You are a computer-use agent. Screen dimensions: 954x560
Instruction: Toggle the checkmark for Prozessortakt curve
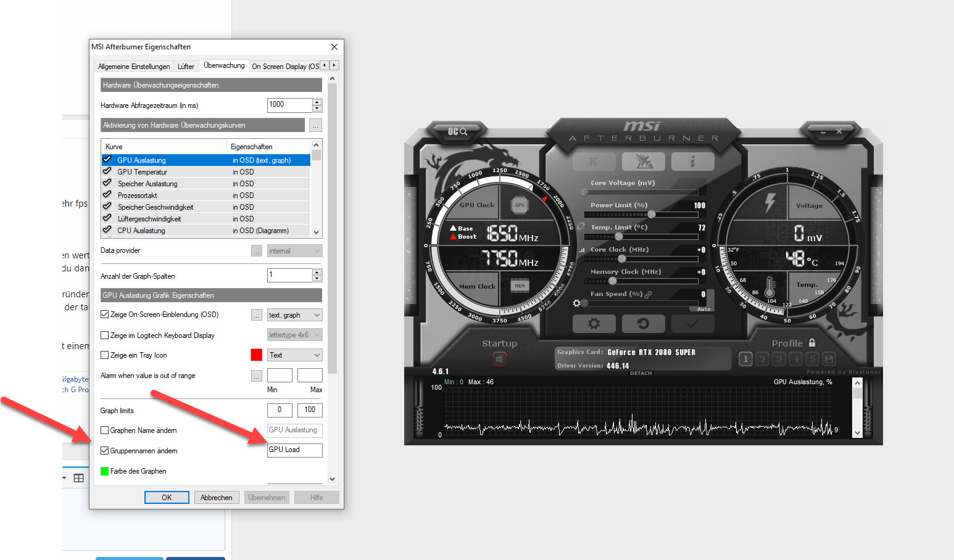(107, 195)
